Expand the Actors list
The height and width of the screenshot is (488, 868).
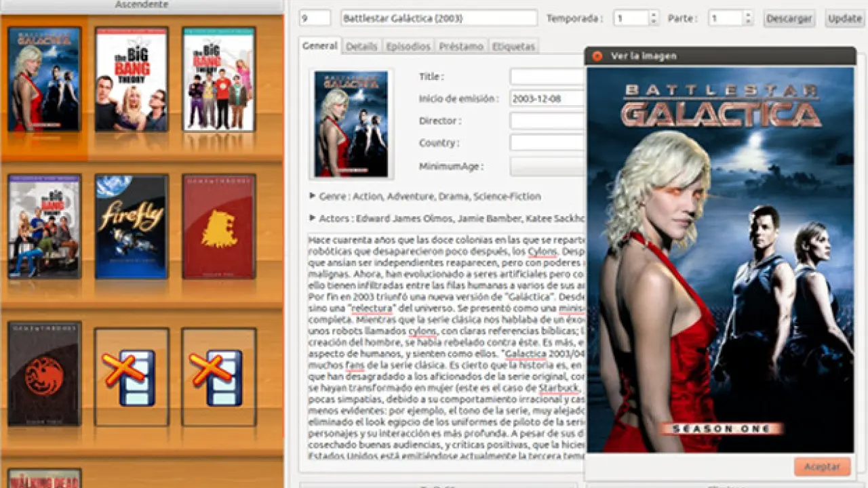point(313,218)
